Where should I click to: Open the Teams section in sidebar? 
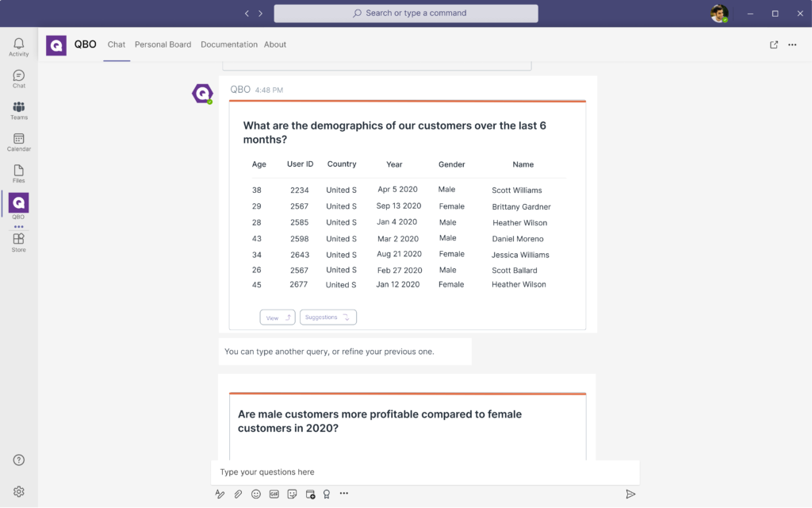click(18, 110)
